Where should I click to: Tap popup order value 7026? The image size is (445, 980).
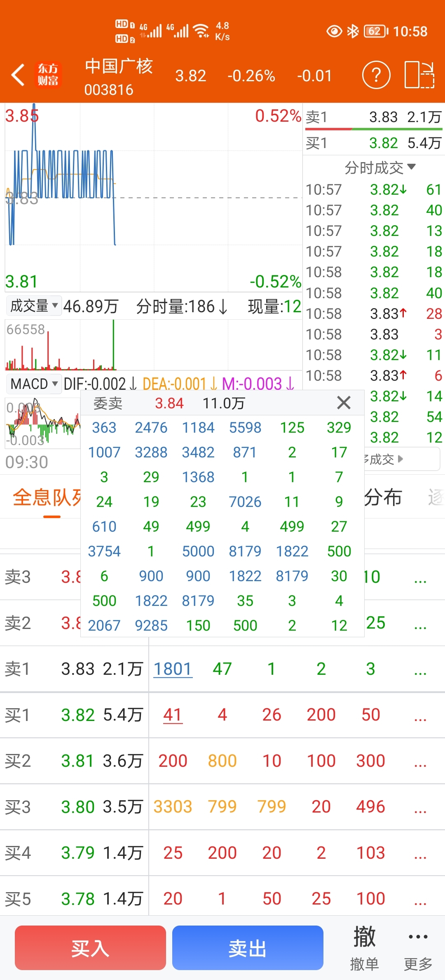245,502
